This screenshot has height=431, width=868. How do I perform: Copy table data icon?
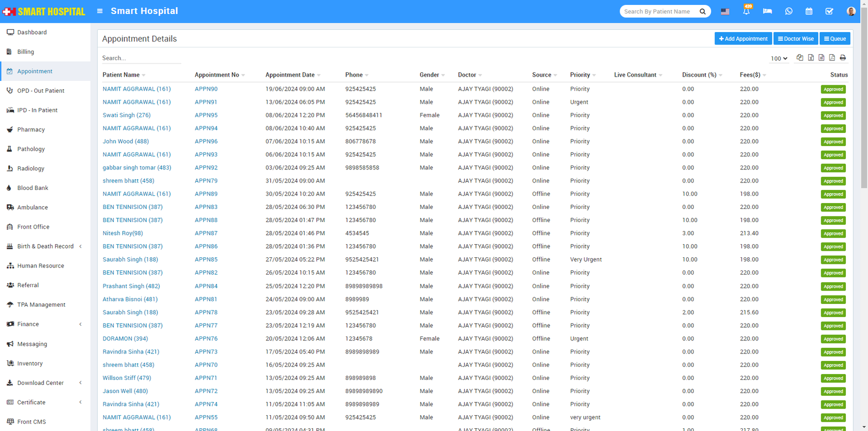click(800, 58)
